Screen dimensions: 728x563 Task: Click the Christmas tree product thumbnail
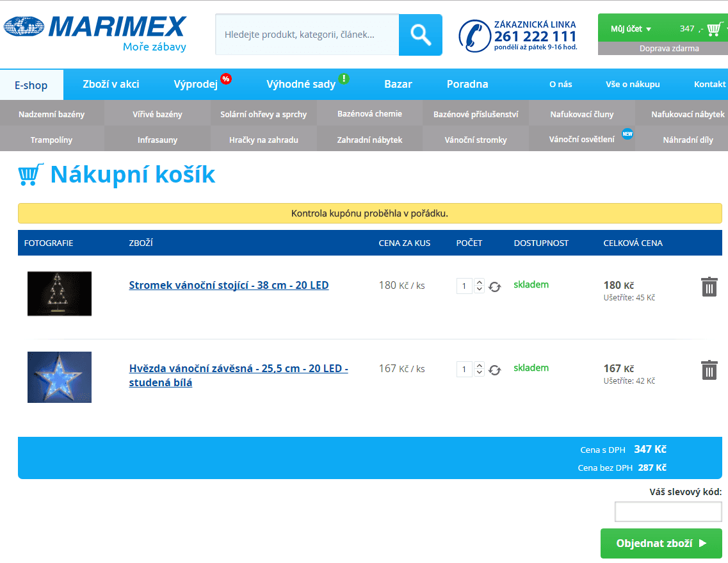click(60, 293)
